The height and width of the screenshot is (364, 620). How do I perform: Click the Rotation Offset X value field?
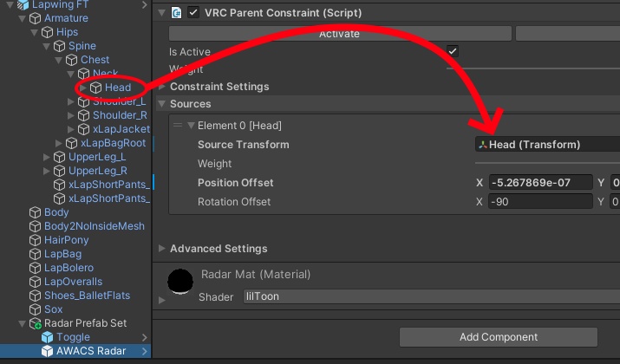pos(539,202)
